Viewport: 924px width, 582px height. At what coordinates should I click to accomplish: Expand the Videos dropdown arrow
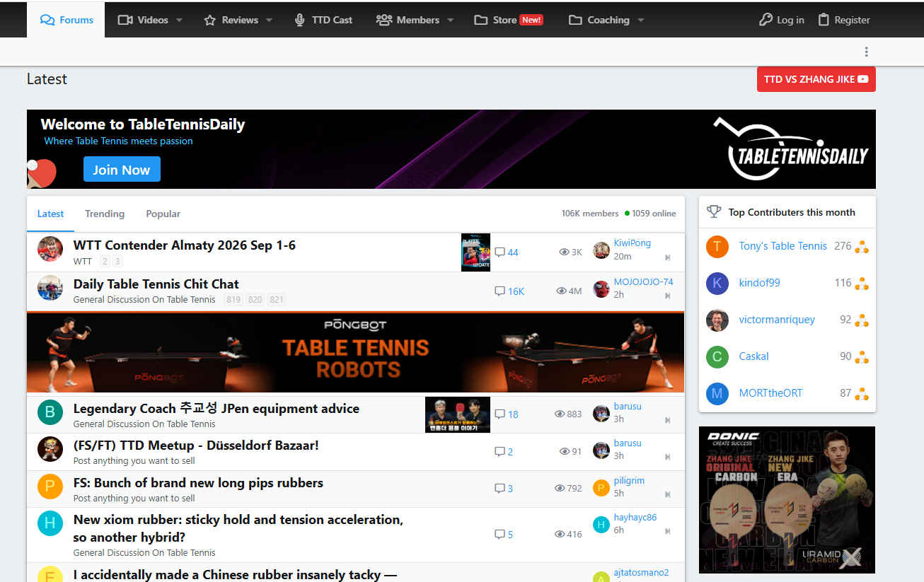pos(179,20)
